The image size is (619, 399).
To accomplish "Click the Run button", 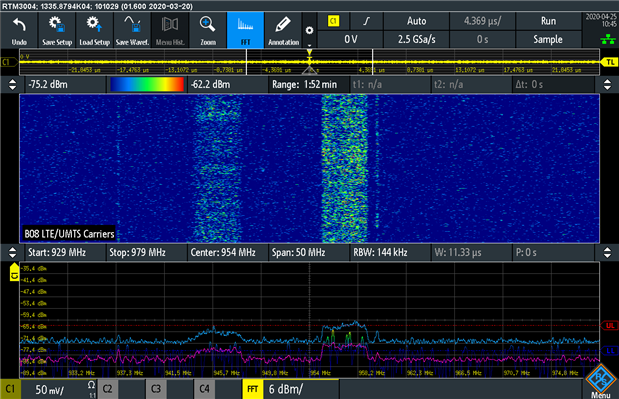I will [x=548, y=21].
